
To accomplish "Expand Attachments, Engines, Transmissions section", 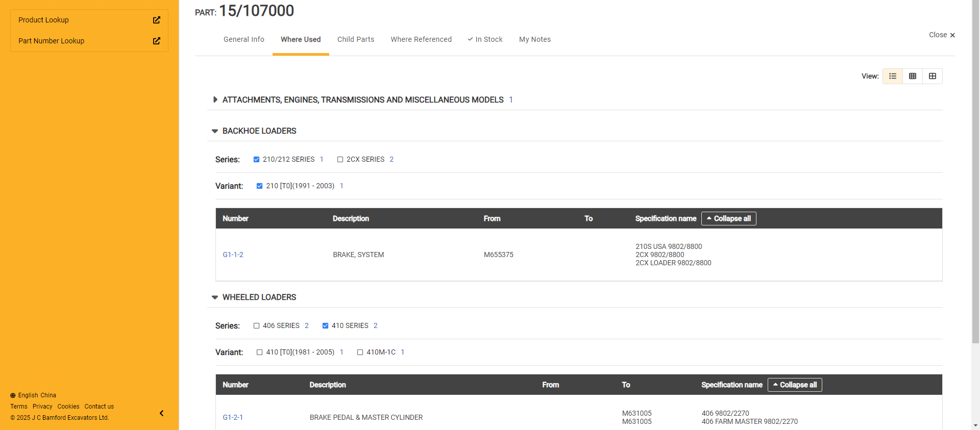I will click(215, 100).
